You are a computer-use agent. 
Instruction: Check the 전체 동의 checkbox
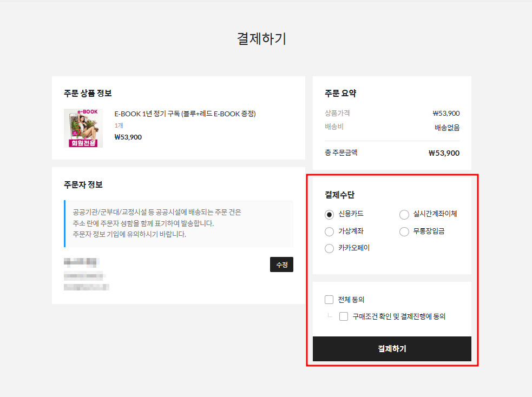click(329, 300)
